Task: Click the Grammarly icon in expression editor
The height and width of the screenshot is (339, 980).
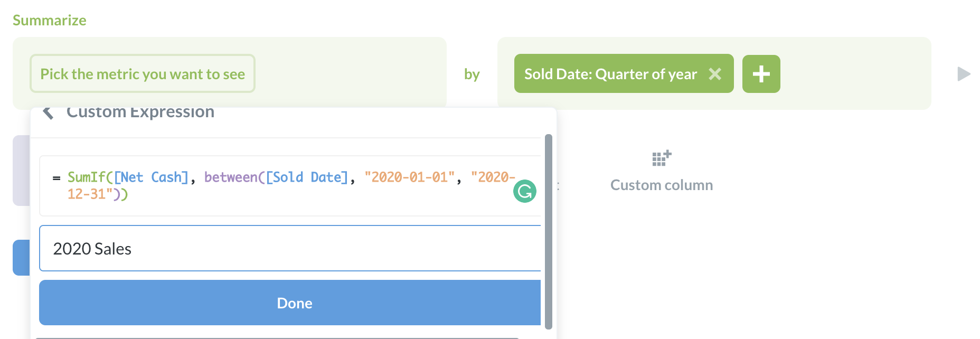Action: point(524,191)
